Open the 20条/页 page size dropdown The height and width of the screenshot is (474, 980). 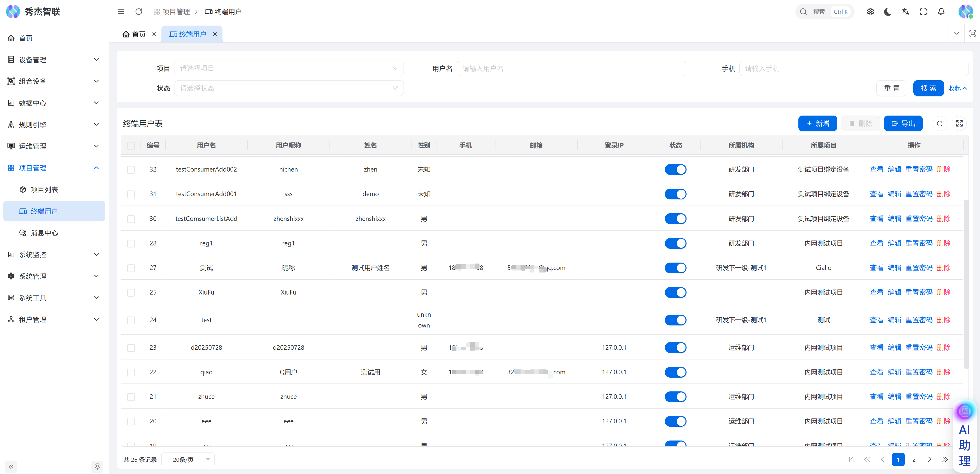[188, 459]
